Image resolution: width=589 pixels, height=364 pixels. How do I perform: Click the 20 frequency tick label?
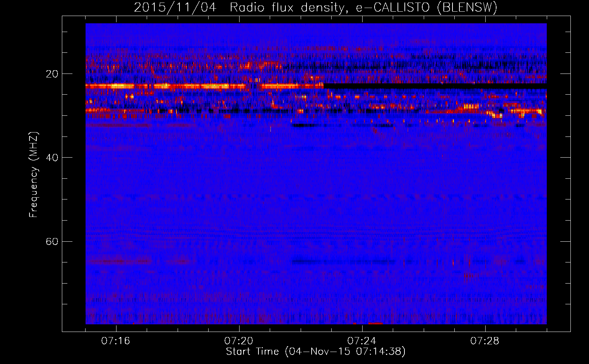click(x=52, y=74)
